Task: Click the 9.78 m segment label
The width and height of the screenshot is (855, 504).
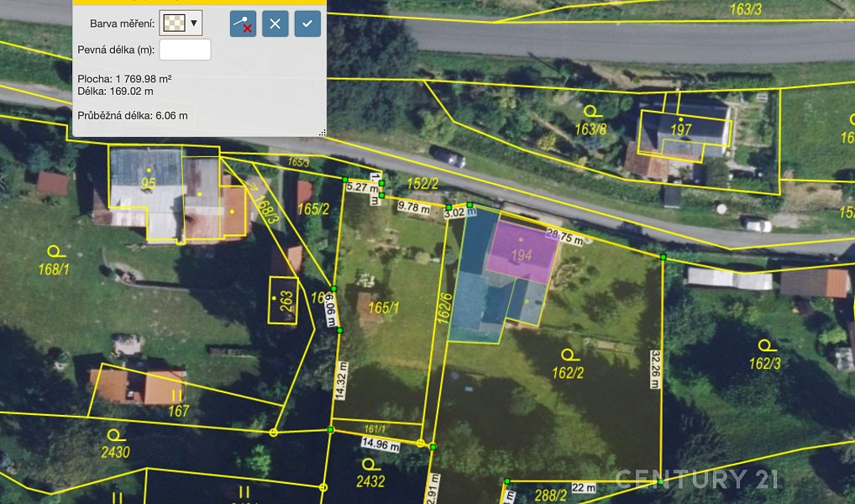Action: [413, 207]
